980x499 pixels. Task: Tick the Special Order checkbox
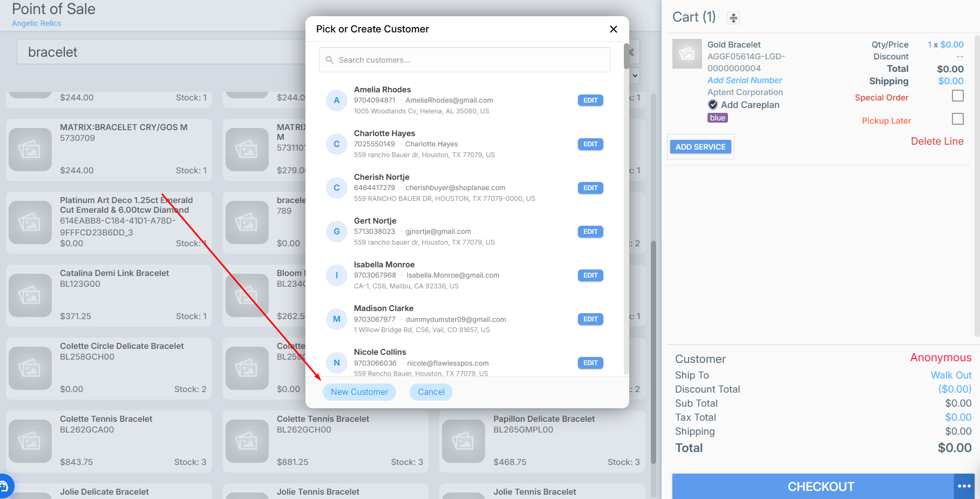tap(958, 96)
